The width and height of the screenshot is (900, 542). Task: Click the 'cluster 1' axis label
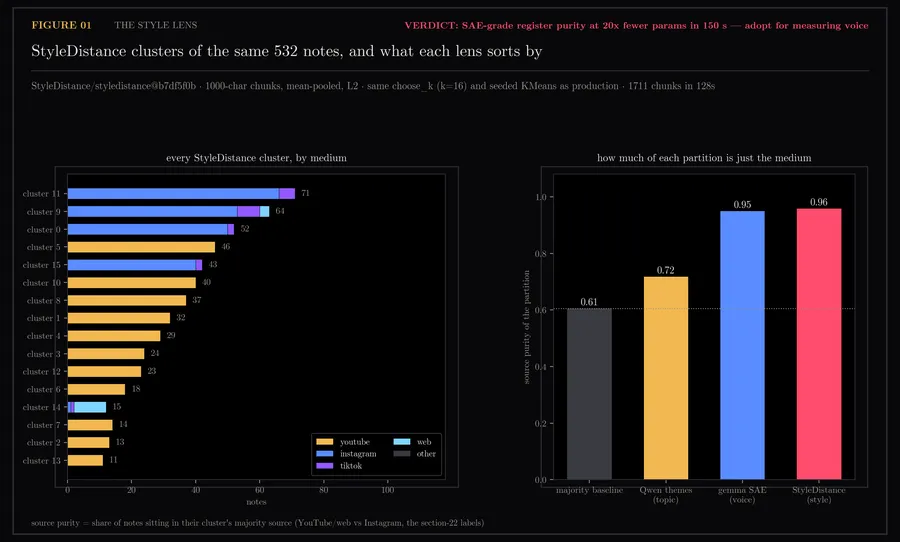pyautogui.click(x=43, y=318)
